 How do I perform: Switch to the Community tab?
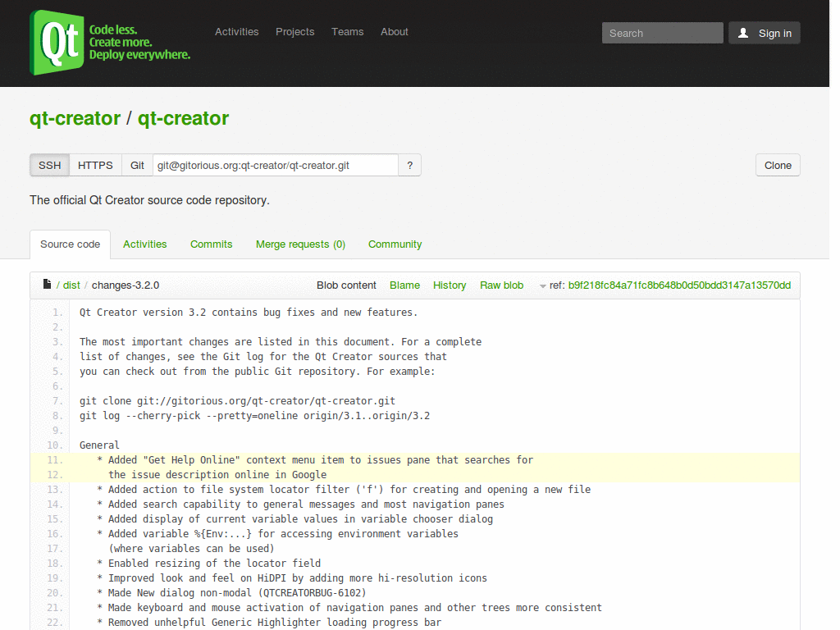click(x=395, y=244)
